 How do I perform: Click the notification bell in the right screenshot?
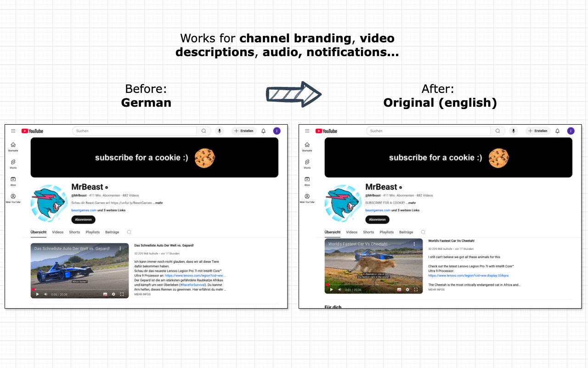[557, 131]
